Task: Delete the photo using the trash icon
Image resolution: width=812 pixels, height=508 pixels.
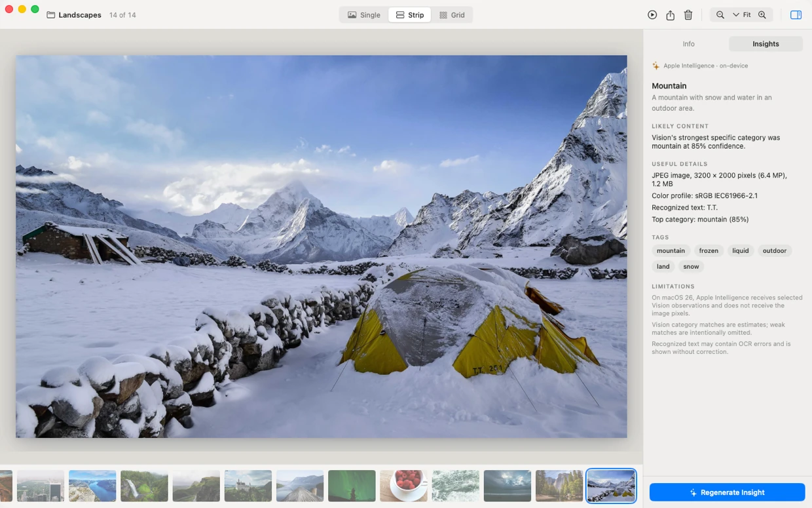Action: click(688, 14)
